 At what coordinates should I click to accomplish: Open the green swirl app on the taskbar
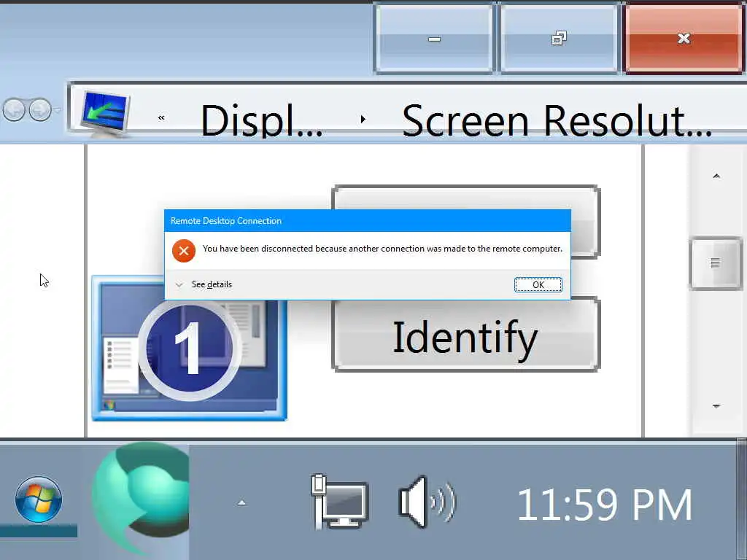141,497
